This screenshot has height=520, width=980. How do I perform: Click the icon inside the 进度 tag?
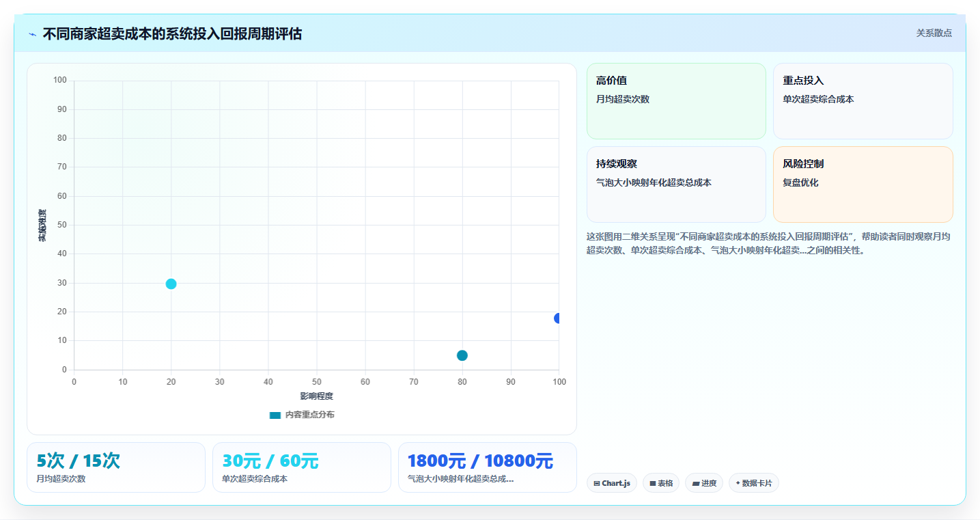695,483
